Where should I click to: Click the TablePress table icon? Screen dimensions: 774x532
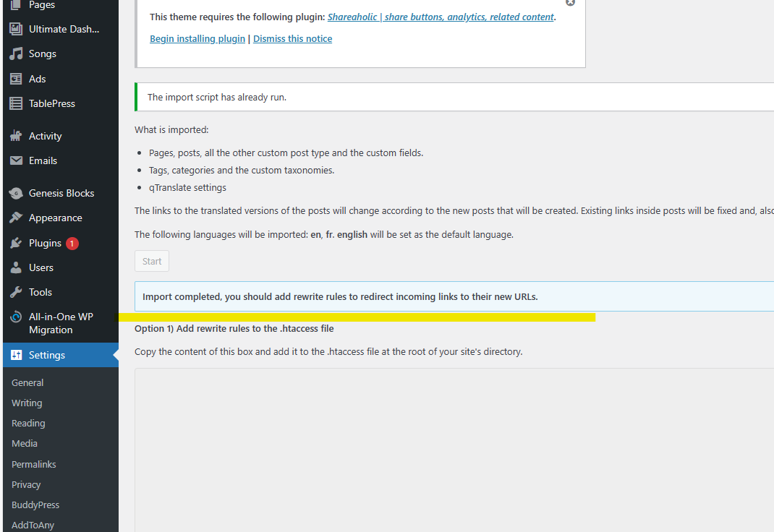click(16, 103)
